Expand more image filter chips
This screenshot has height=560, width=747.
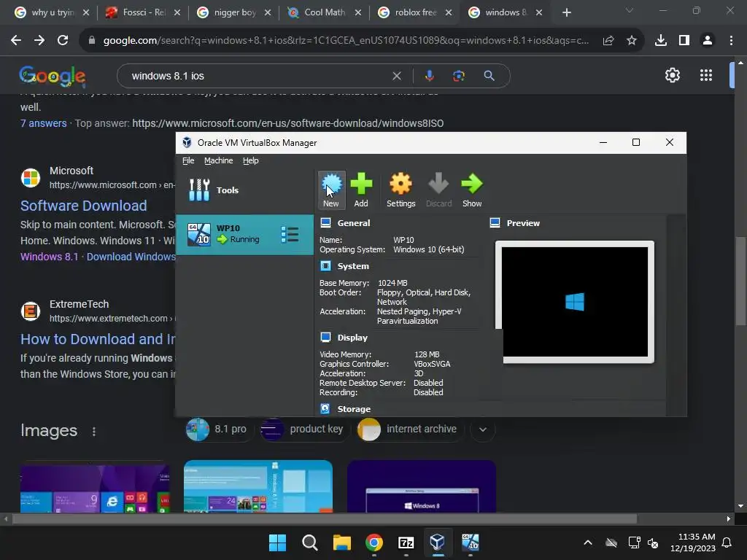tap(483, 429)
